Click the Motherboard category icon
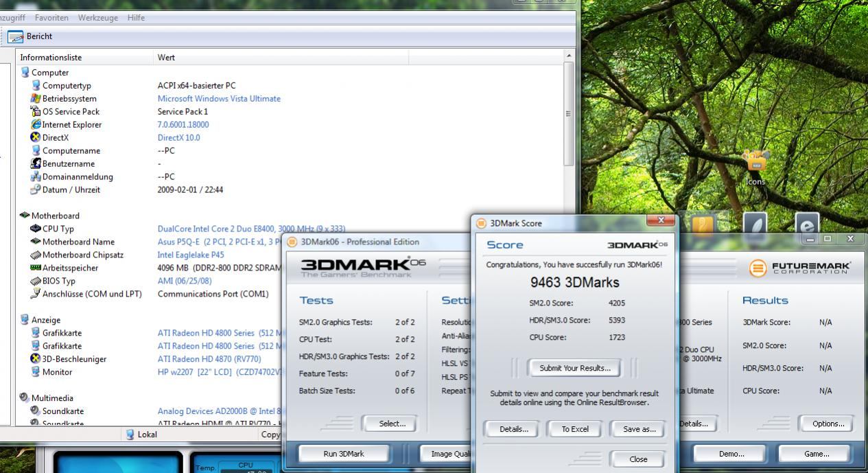Image resolution: width=868 pixels, height=473 pixels. (x=25, y=216)
